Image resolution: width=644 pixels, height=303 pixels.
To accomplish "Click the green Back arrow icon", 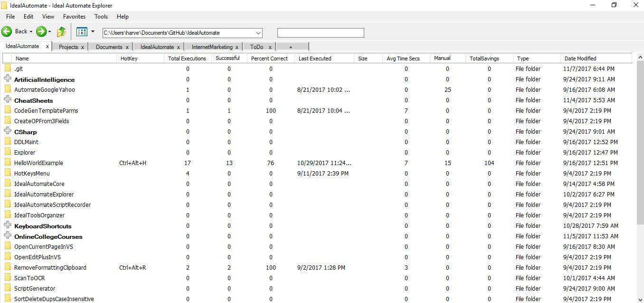I will pos(7,32).
